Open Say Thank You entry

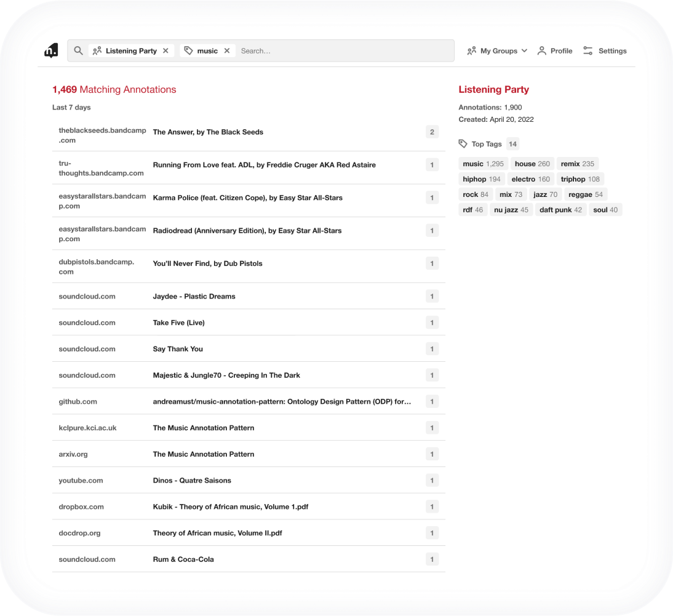pyautogui.click(x=178, y=349)
